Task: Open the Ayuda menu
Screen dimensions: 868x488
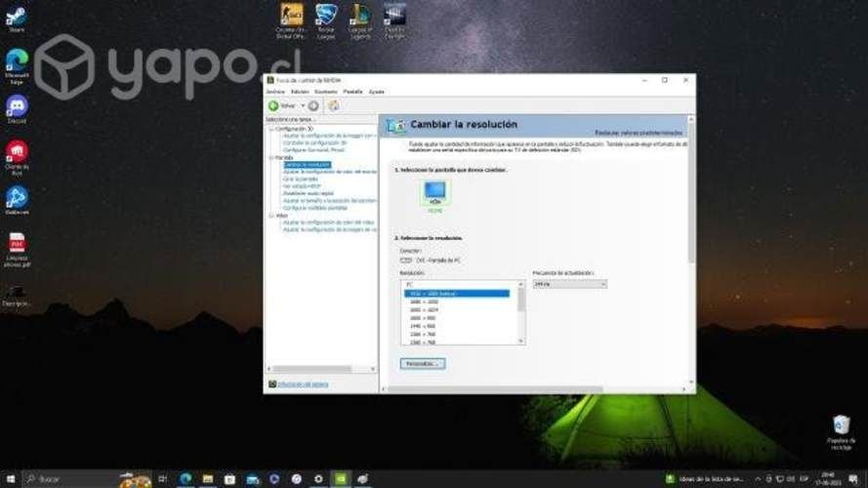Action: click(376, 91)
